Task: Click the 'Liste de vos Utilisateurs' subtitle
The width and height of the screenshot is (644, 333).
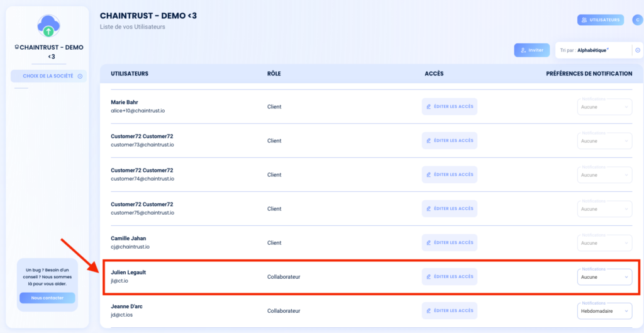Action: pyautogui.click(x=133, y=27)
